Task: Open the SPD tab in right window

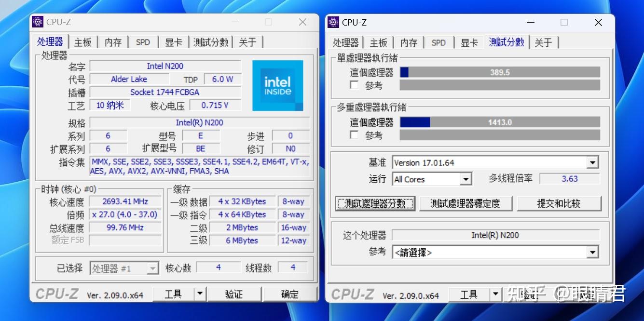Action: [x=438, y=42]
